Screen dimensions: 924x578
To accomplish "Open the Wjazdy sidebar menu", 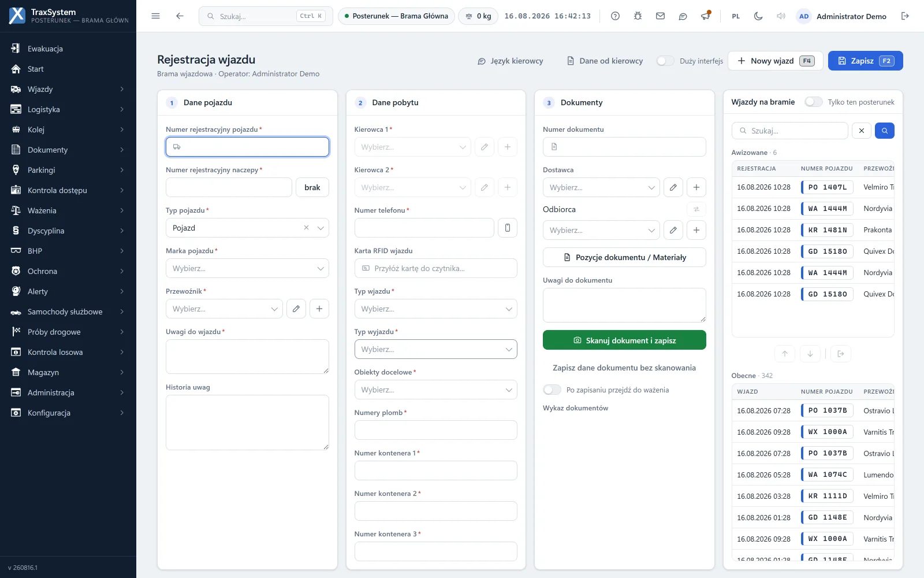I will tap(68, 89).
